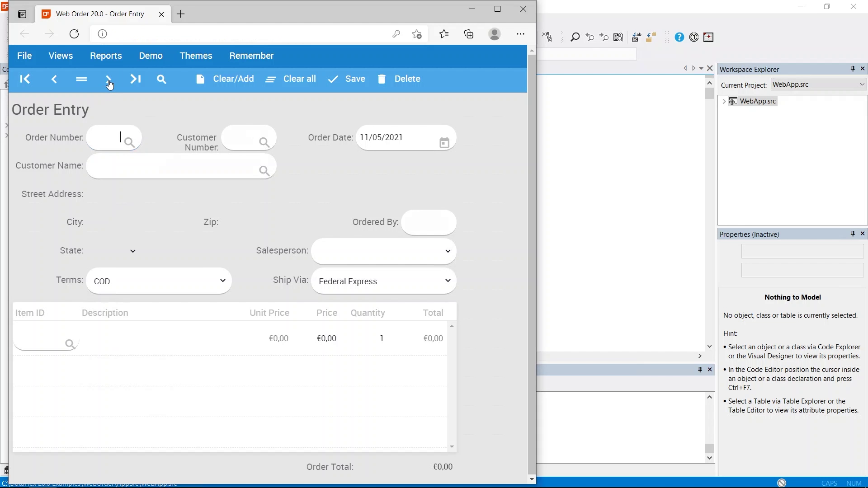Image resolution: width=868 pixels, height=488 pixels.
Task: Click Studio help question mark icon
Action: click(x=679, y=38)
